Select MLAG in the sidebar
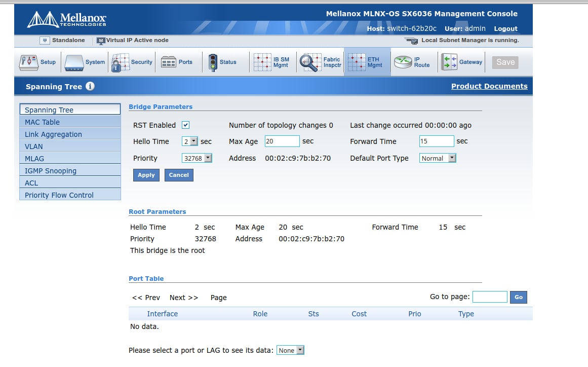The image size is (588, 367). click(x=70, y=158)
